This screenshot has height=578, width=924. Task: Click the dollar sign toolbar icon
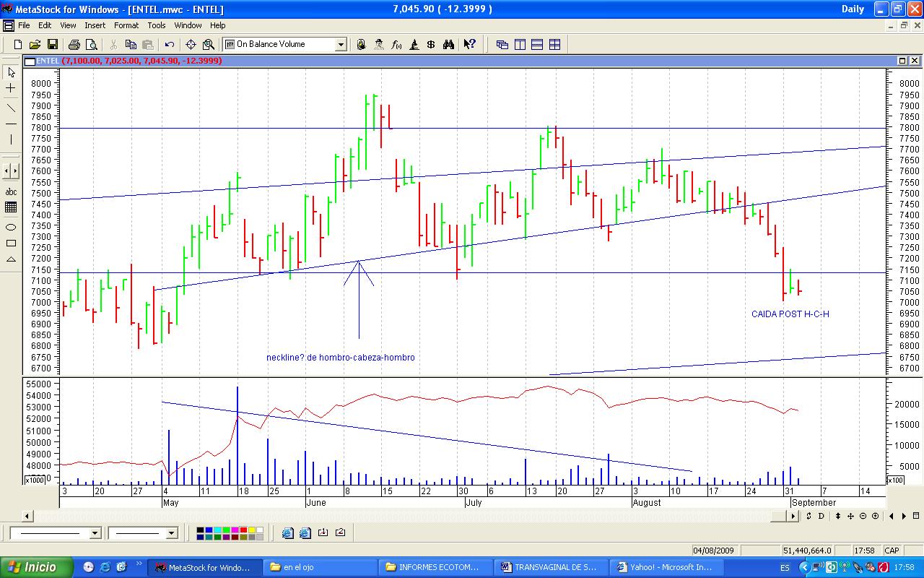431,44
